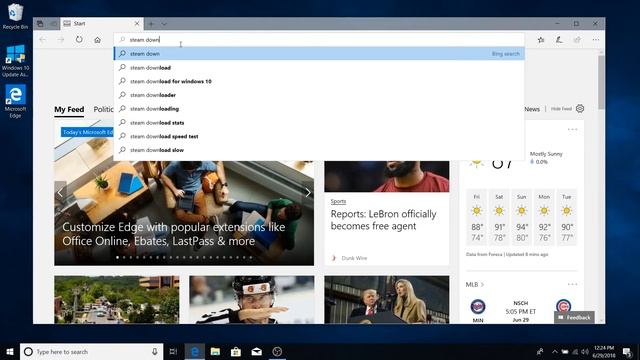Select Sunday forecast 94°/80°

coord(522,217)
